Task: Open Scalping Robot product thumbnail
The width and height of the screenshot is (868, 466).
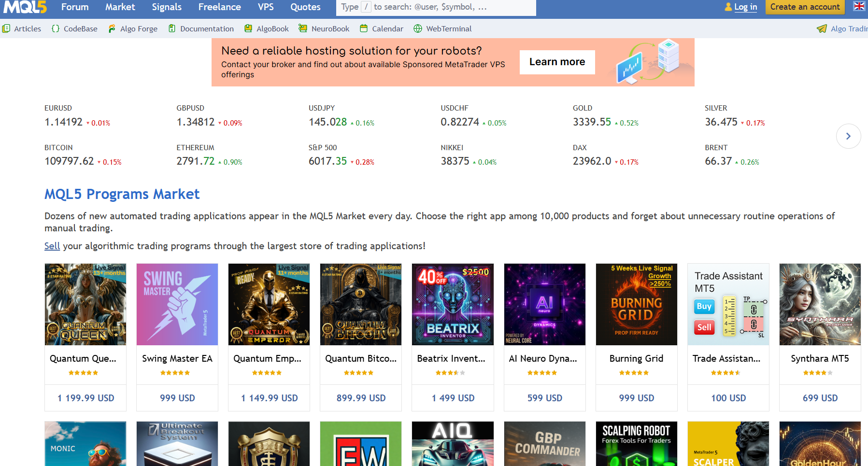Action: tap(637, 444)
